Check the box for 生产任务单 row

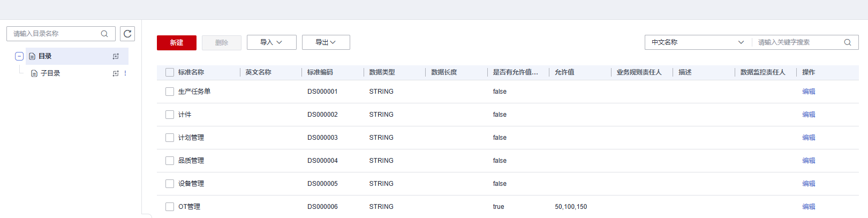(x=170, y=92)
